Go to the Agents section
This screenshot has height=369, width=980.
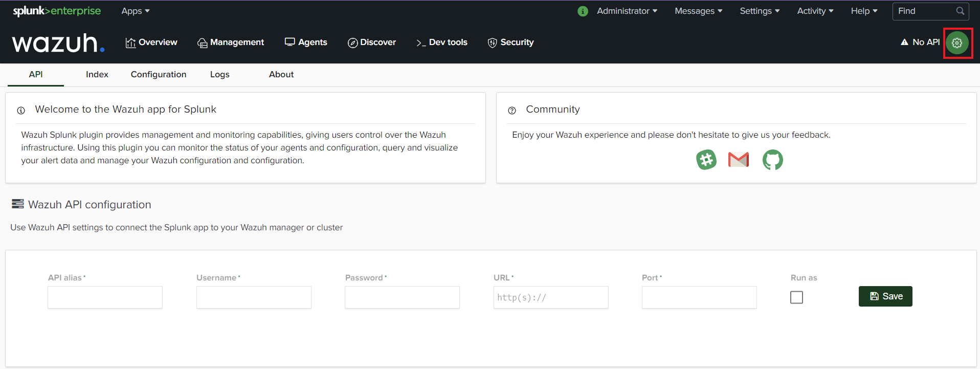(x=306, y=42)
